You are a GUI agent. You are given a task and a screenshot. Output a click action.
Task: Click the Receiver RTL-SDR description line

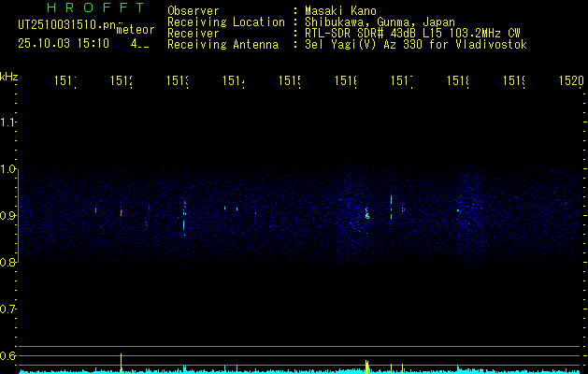(x=412, y=34)
